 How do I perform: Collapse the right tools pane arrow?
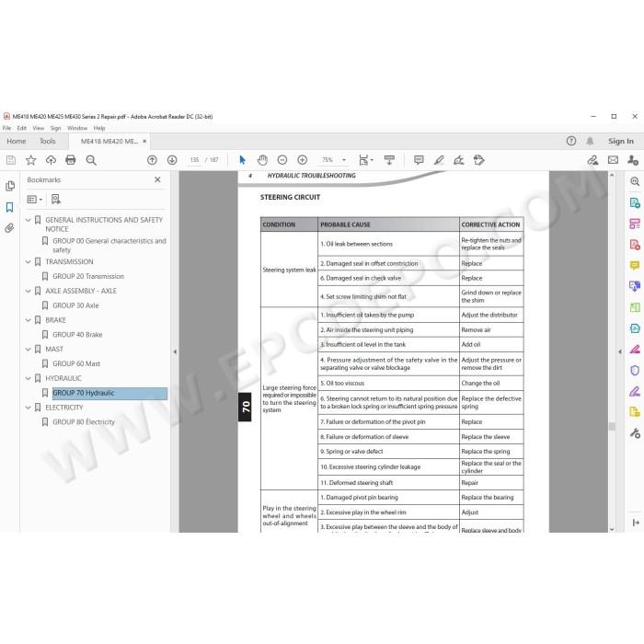point(620,352)
